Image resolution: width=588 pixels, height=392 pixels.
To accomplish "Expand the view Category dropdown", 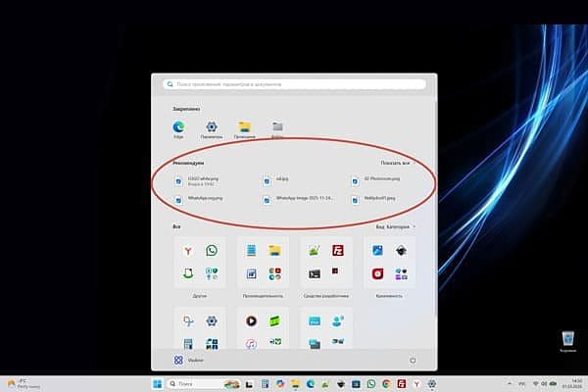I will (x=395, y=226).
